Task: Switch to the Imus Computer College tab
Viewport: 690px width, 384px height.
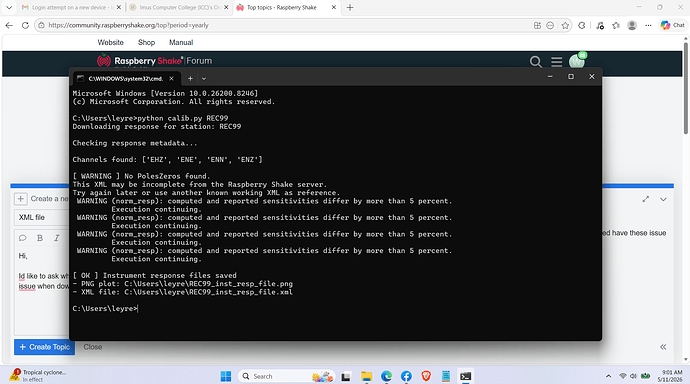Action: (180, 7)
